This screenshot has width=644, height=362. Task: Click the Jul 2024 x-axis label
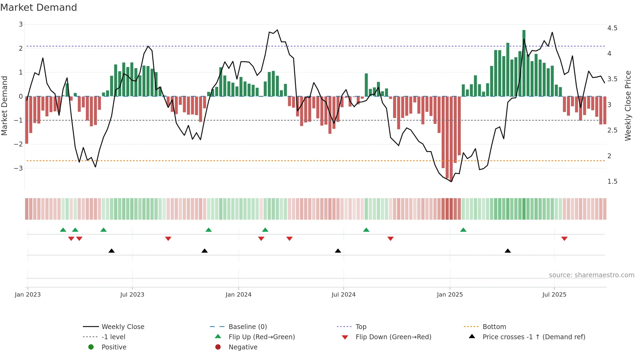pyautogui.click(x=344, y=294)
